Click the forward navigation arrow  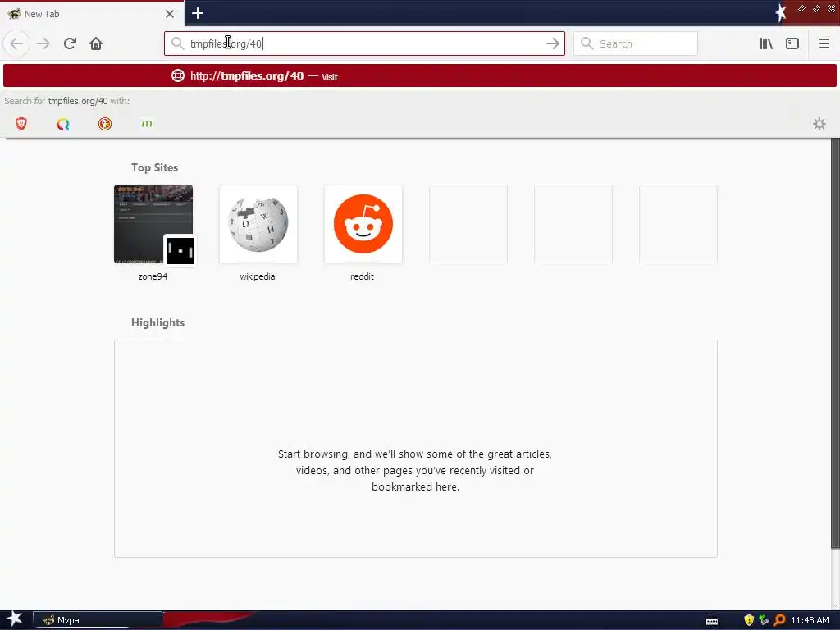point(43,43)
